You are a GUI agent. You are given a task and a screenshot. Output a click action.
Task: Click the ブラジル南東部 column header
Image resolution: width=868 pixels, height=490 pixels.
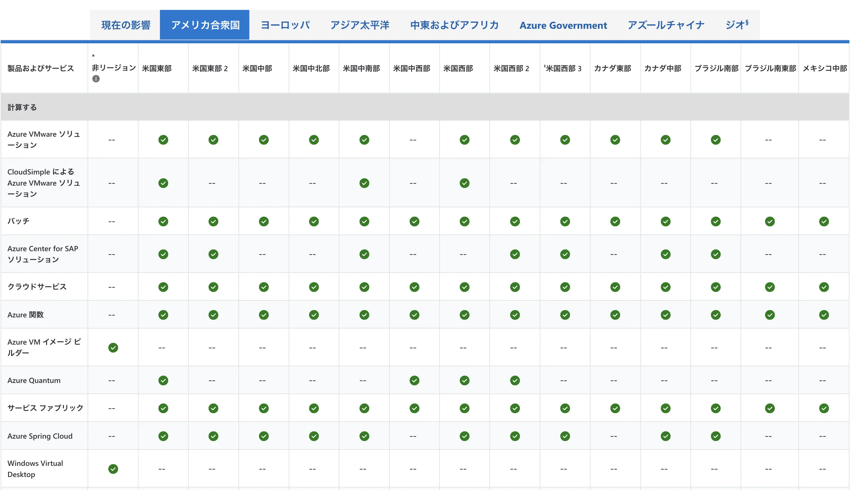coord(770,68)
